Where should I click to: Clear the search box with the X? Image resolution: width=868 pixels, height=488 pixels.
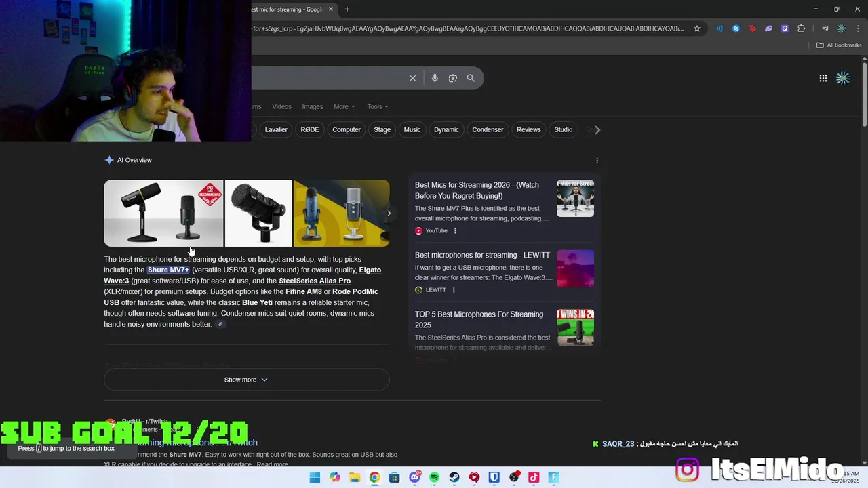coord(412,78)
